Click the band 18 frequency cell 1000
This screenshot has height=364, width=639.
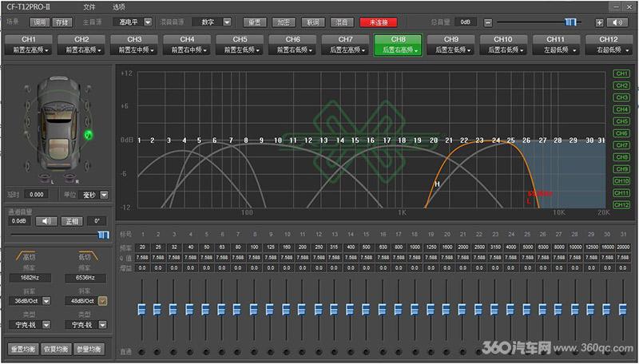pyautogui.click(x=415, y=247)
